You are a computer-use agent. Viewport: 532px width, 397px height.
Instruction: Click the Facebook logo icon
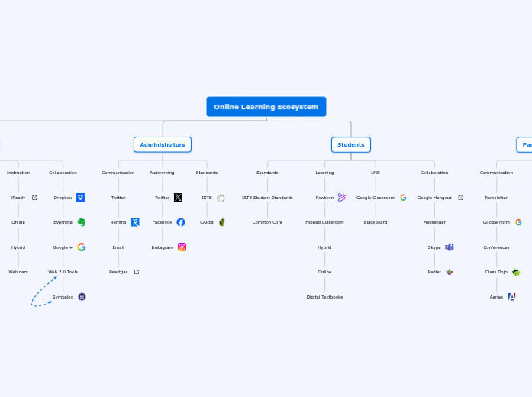pos(181,222)
